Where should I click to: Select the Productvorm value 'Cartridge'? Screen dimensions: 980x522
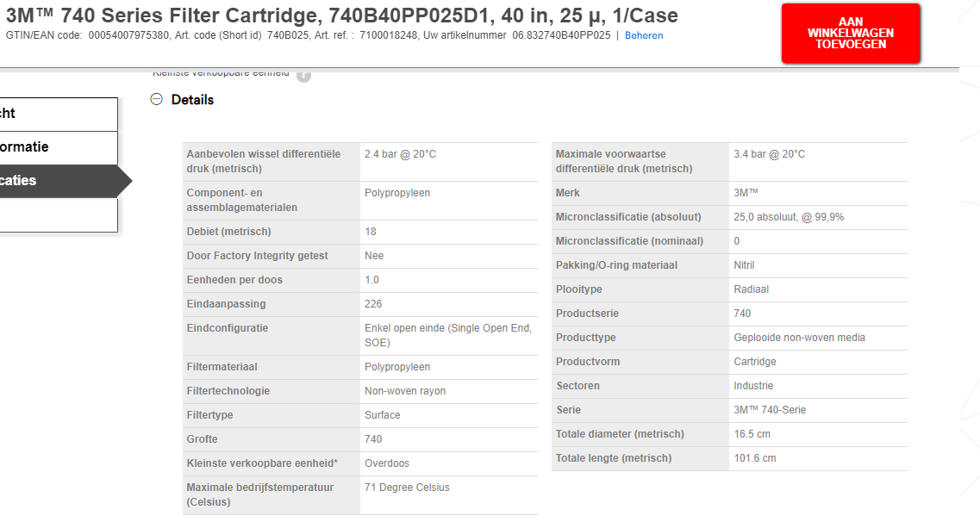tap(754, 362)
